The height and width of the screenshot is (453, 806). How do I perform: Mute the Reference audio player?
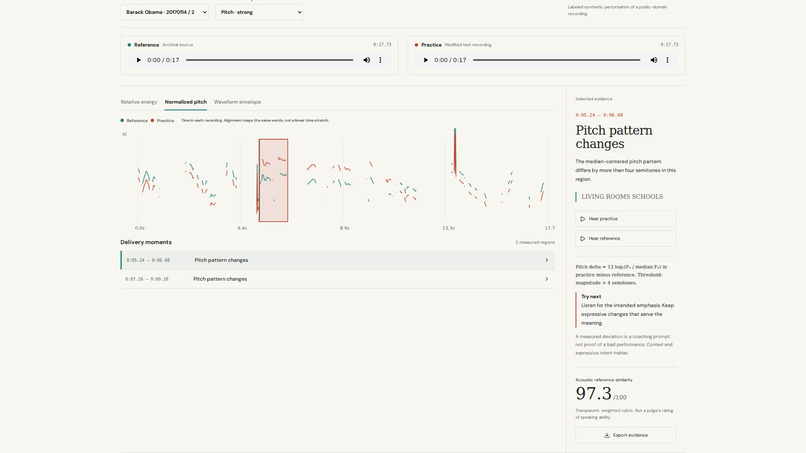(x=367, y=60)
